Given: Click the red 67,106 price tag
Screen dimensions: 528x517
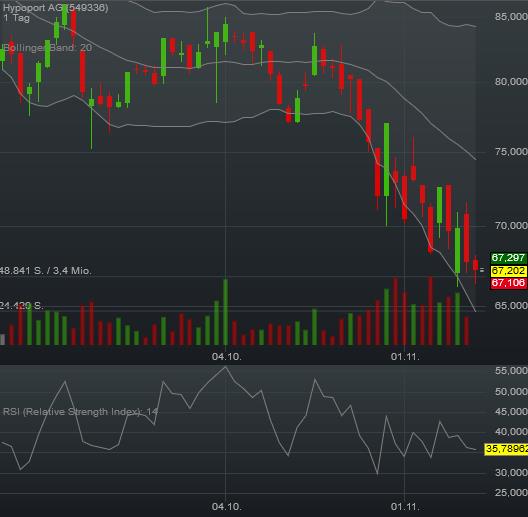Looking at the screenshot, I should [508, 283].
